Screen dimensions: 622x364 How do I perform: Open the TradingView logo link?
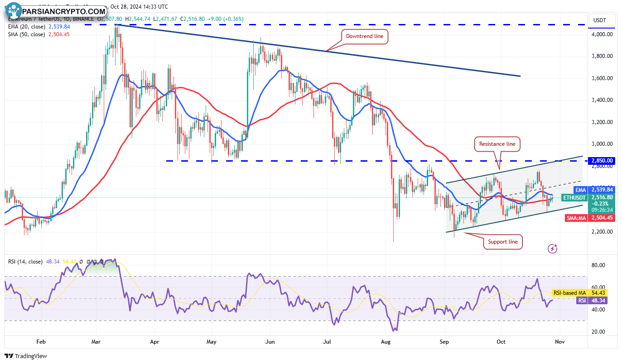(x=26, y=356)
